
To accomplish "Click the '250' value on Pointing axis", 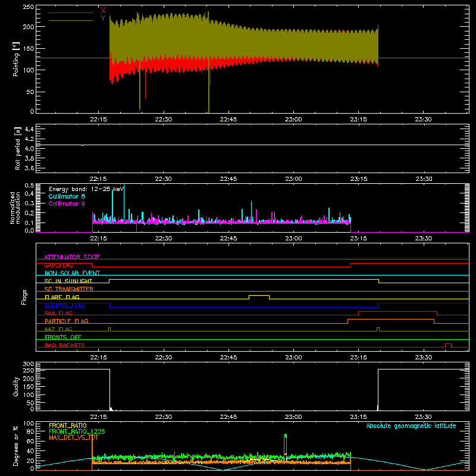I will point(29,7).
